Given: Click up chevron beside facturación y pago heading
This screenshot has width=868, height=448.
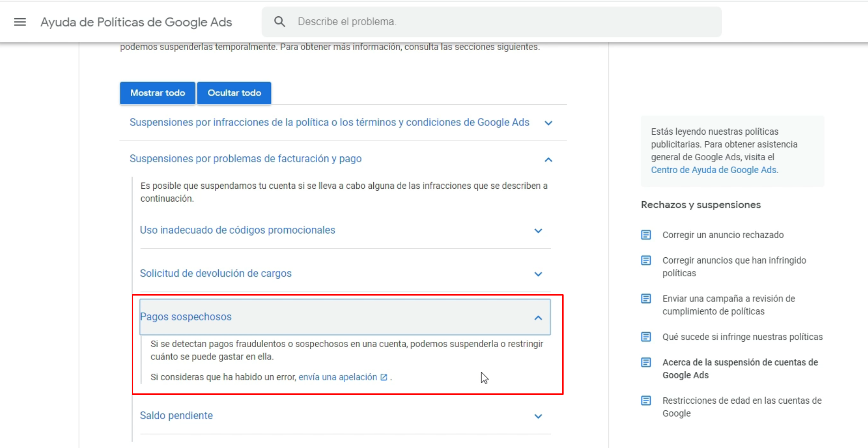Looking at the screenshot, I should click(x=548, y=159).
